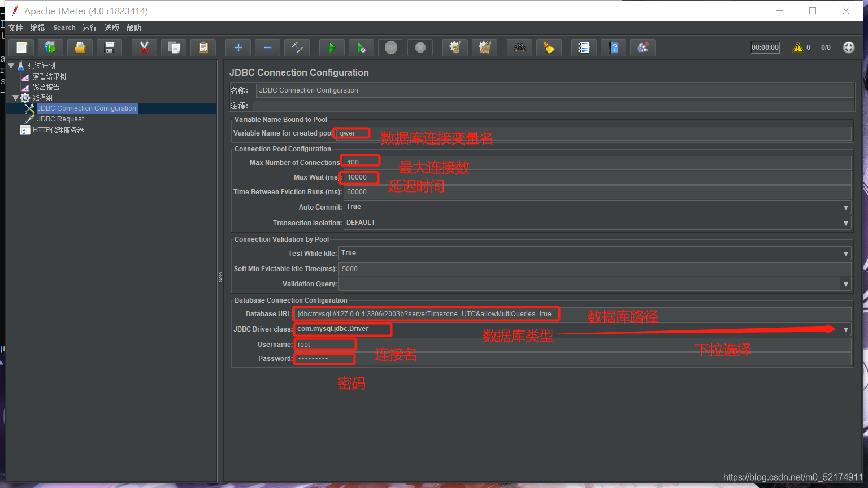Collapse all nodes with the minus icon
Screen dimensions: 868x488
tap(268, 48)
